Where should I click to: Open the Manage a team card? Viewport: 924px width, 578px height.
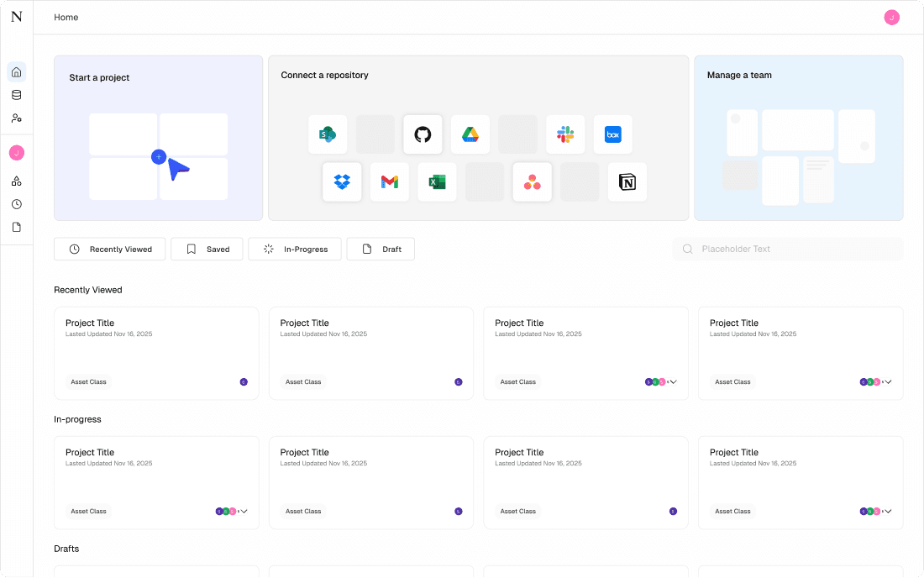[x=799, y=138]
